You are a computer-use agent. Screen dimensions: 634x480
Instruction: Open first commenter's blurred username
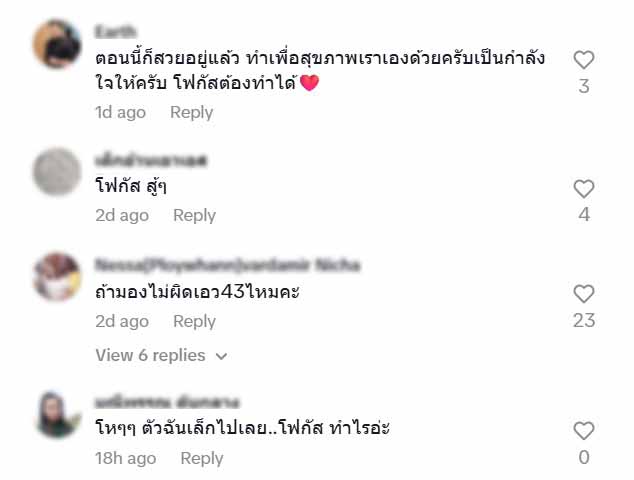tap(115, 32)
